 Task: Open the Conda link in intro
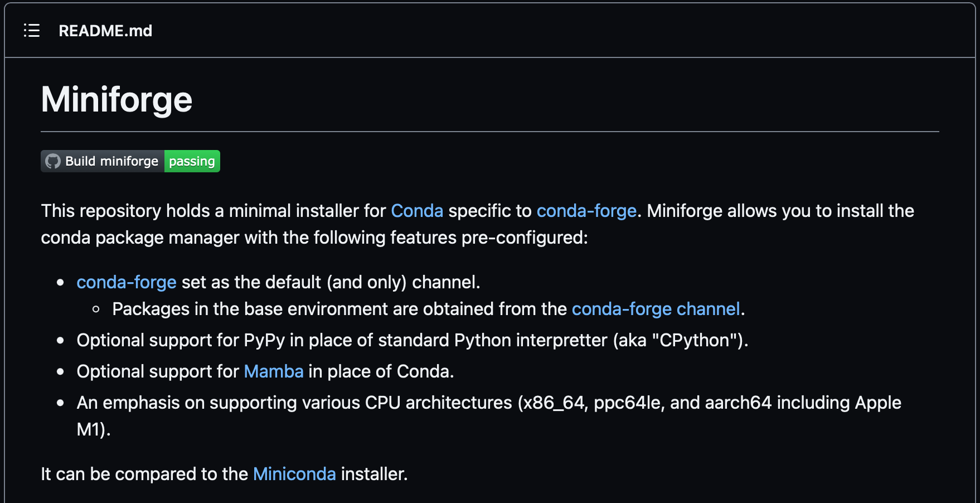(x=416, y=211)
